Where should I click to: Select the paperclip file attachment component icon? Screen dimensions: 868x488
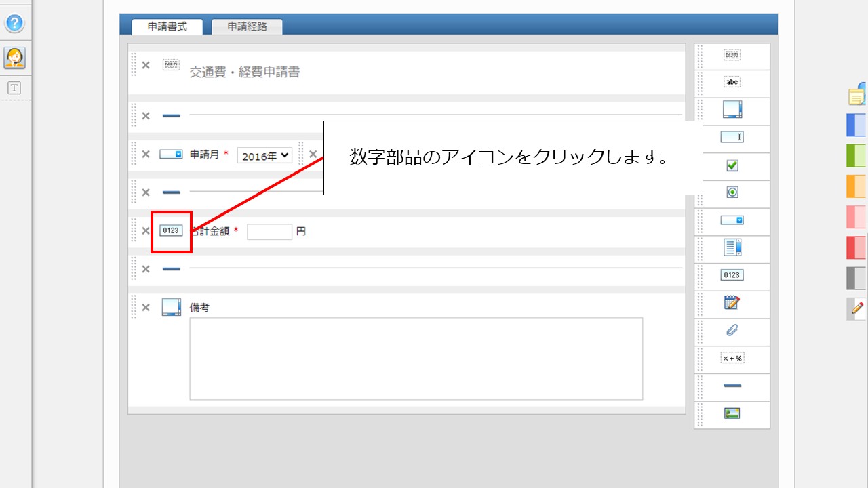pos(732,331)
